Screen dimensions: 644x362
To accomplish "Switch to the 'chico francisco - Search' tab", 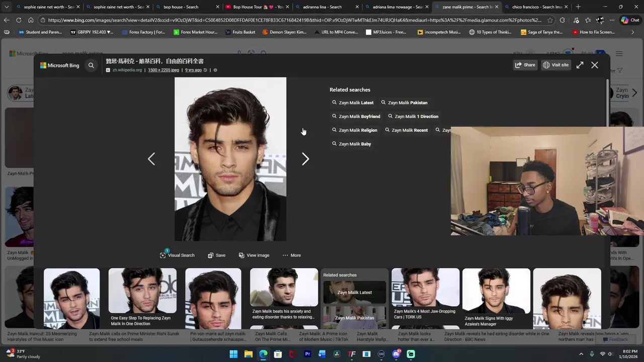I will coord(537,7).
